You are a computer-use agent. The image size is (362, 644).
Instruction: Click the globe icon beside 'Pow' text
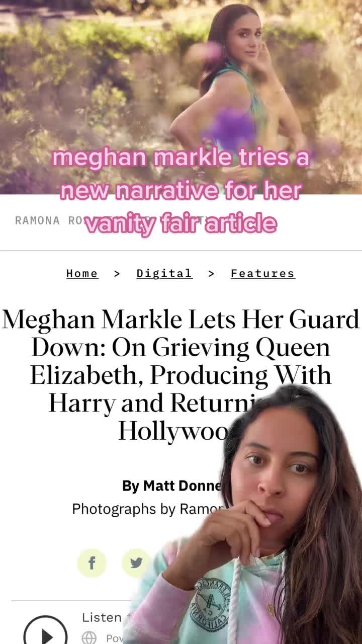[x=89, y=637]
